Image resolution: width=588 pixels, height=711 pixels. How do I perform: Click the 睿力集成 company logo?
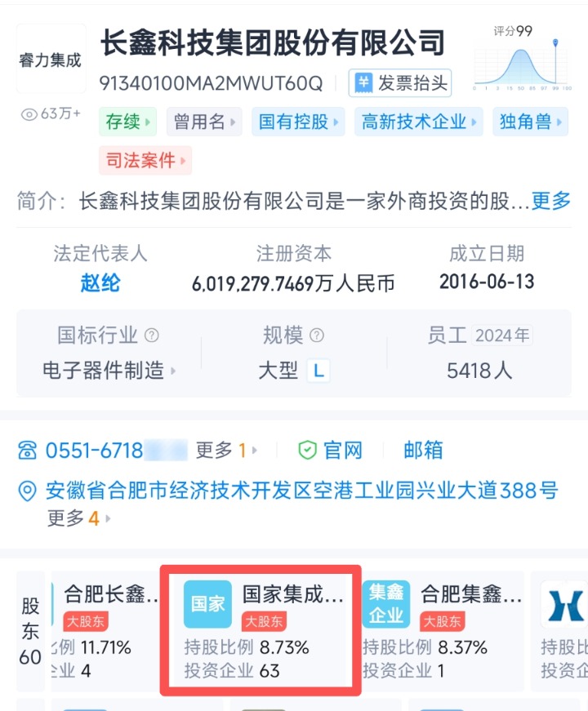(51, 59)
